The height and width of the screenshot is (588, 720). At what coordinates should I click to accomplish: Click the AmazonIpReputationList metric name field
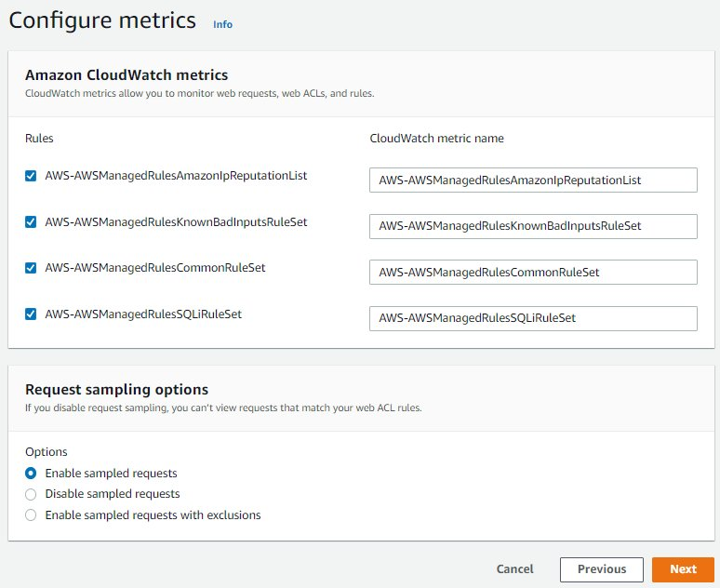point(532,180)
